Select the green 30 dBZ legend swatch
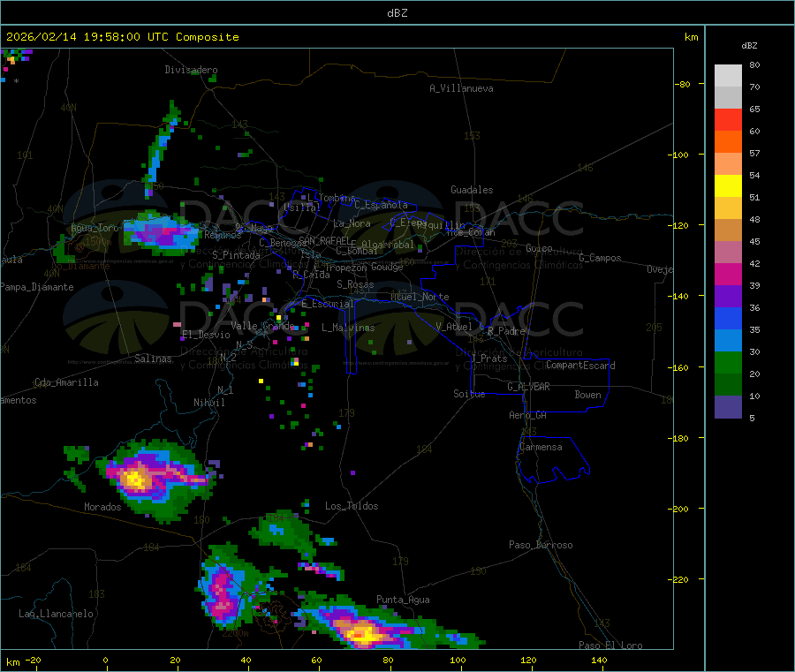 click(x=728, y=362)
